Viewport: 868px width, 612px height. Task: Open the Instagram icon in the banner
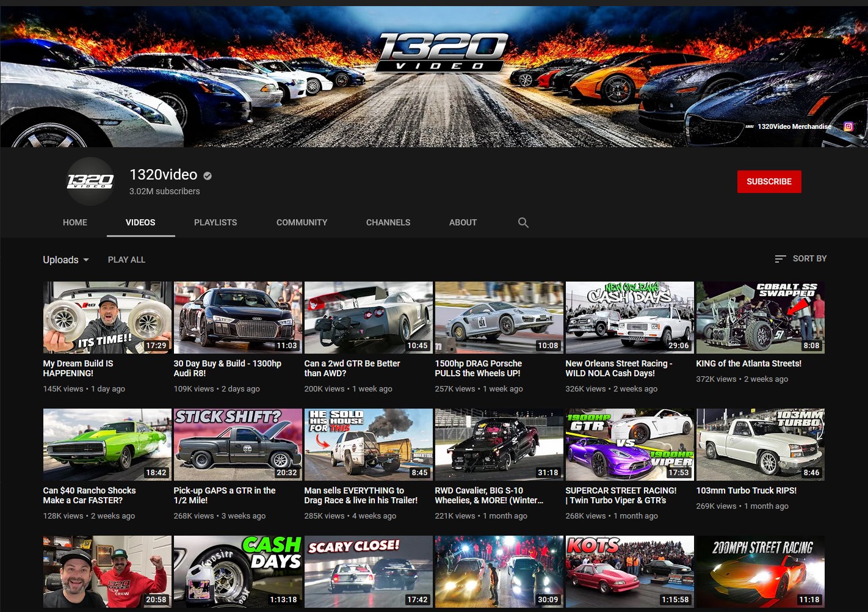[x=848, y=126]
